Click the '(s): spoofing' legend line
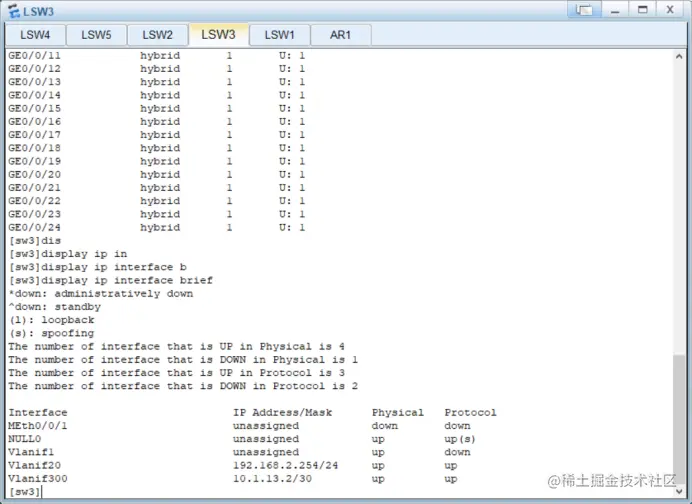Screen dimensions: 692x504 pyautogui.click(x=51, y=334)
